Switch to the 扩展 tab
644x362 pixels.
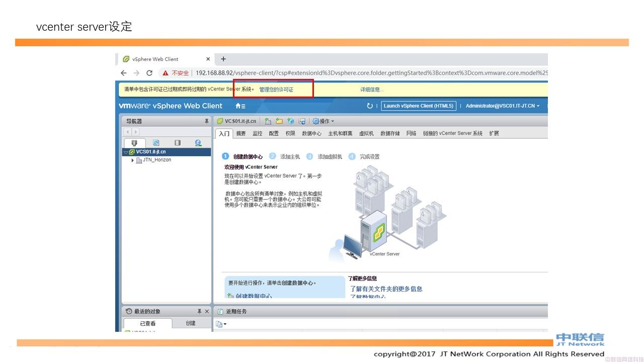tap(494, 133)
